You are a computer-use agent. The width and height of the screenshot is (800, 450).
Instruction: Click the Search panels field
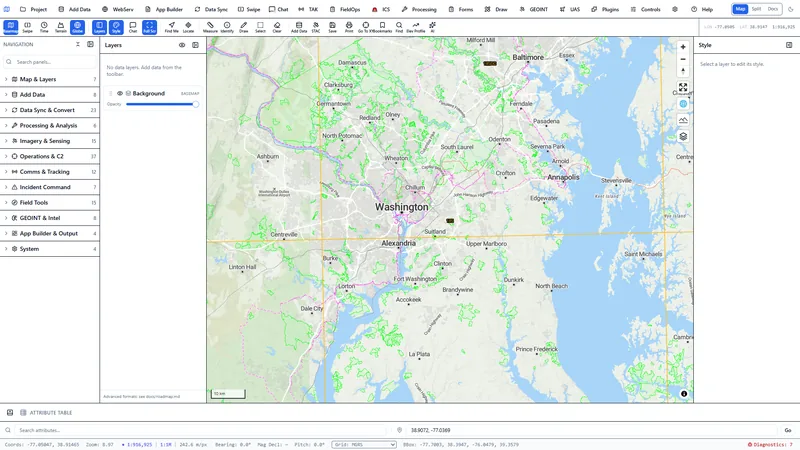(50, 62)
